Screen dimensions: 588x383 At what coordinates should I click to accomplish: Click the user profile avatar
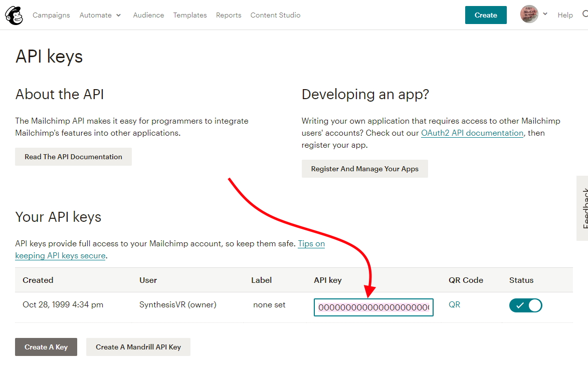[x=529, y=14]
